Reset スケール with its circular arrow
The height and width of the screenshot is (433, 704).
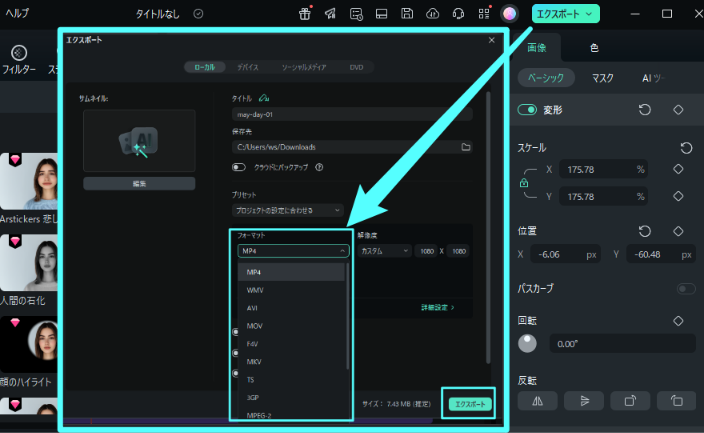(686, 148)
